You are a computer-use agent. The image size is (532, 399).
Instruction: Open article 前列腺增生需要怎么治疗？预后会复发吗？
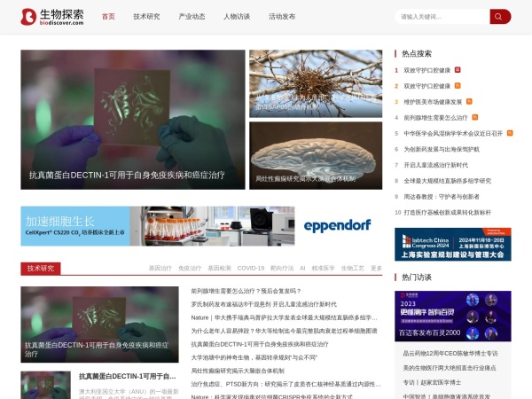[x=246, y=291]
